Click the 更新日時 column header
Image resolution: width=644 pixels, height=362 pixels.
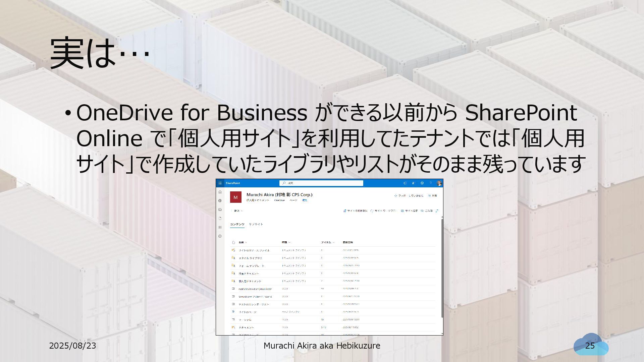[348, 242]
